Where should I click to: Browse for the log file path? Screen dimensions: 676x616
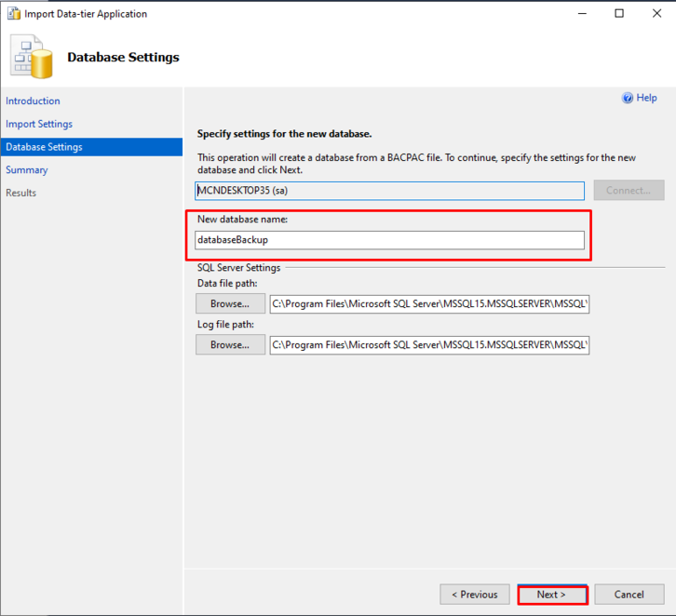[x=229, y=345]
